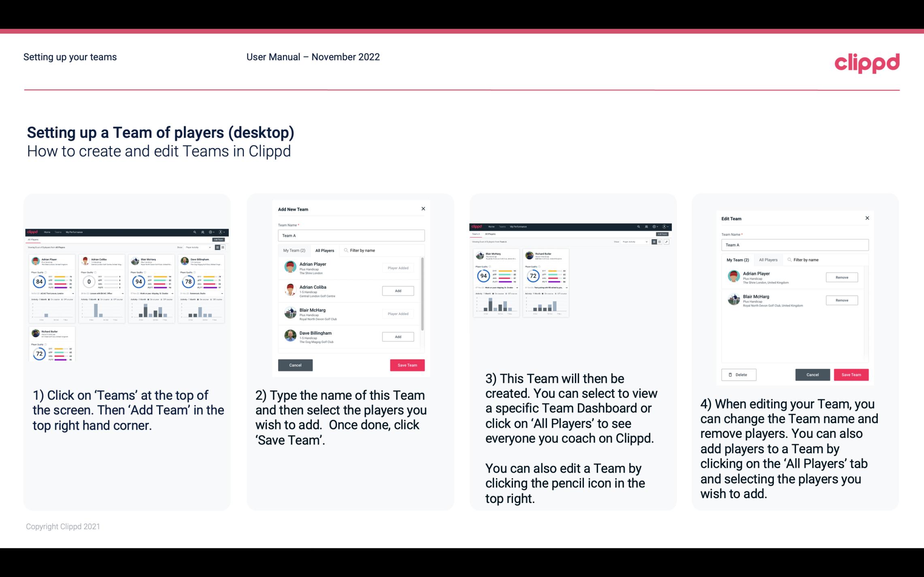Click the Clippd logo in top right
This screenshot has height=577, width=924.
pyautogui.click(x=867, y=62)
